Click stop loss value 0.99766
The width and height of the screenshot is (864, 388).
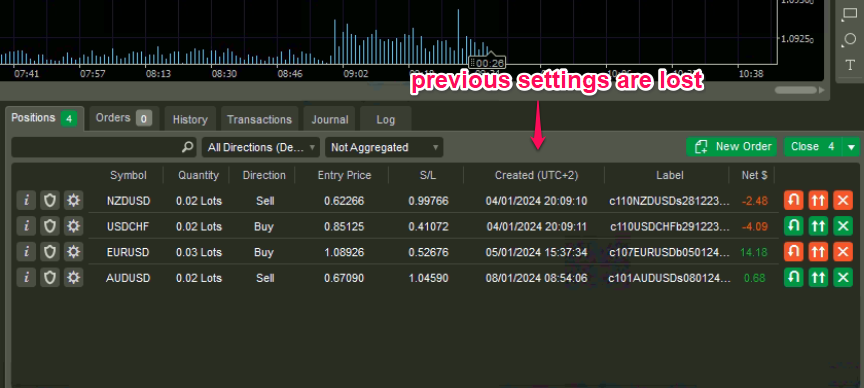429,201
